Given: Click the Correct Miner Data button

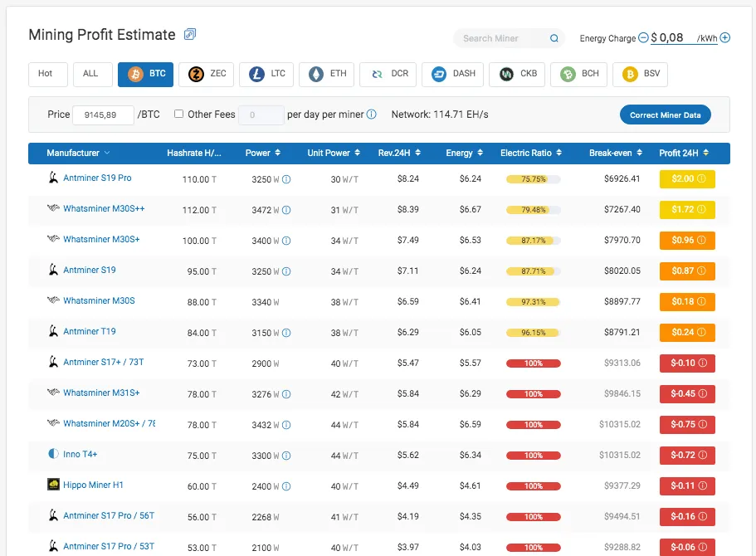Looking at the screenshot, I should click(665, 115).
